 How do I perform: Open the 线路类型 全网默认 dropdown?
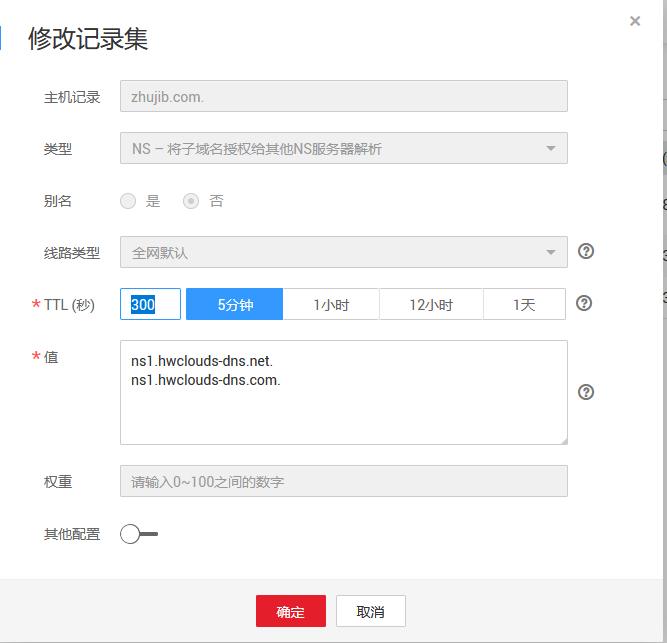[x=343, y=252]
